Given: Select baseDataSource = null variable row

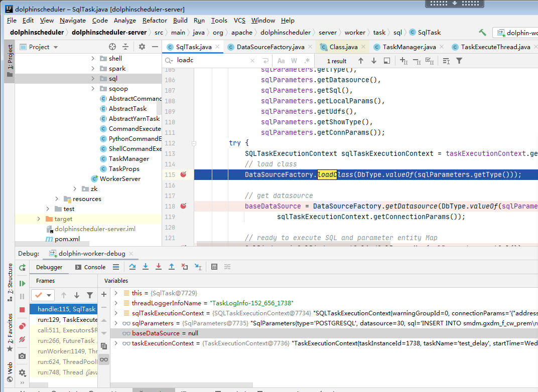Looking at the screenshot, I should coord(324,333).
